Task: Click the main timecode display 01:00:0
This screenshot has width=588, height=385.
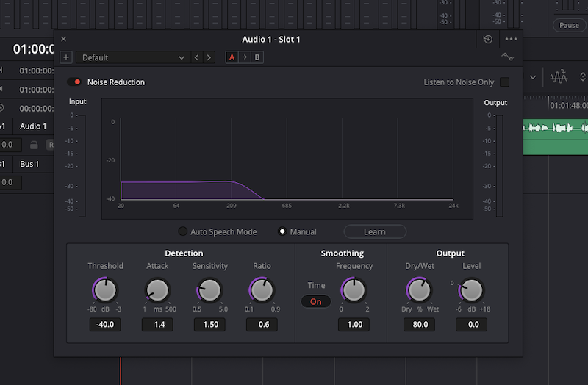Action: [33, 49]
